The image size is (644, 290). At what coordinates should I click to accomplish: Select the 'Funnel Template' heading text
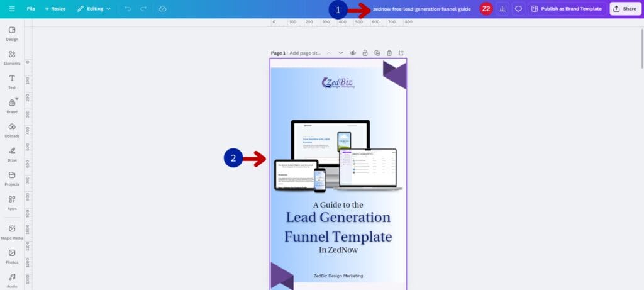338,237
